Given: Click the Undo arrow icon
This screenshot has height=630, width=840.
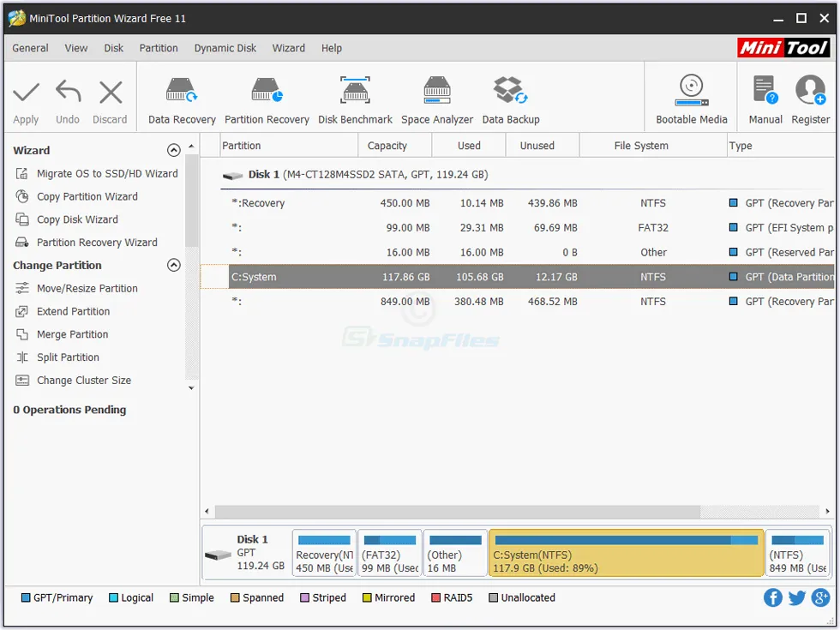Looking at the screenshot, I should (x=68, y=92).
